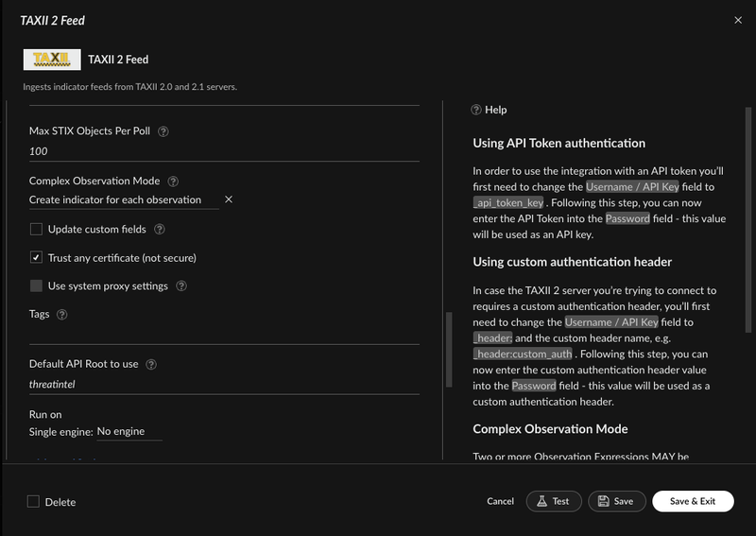Click help icon beside Complex Observation Mode
756x536 pixels.
[173, 182]
